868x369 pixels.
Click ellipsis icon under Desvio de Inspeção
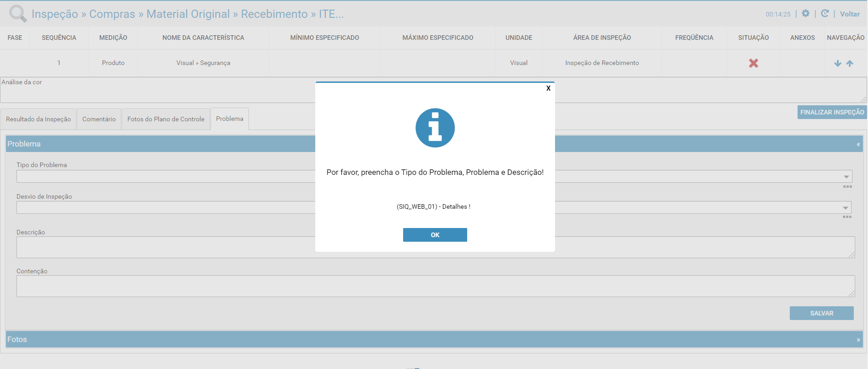(847, 217)
